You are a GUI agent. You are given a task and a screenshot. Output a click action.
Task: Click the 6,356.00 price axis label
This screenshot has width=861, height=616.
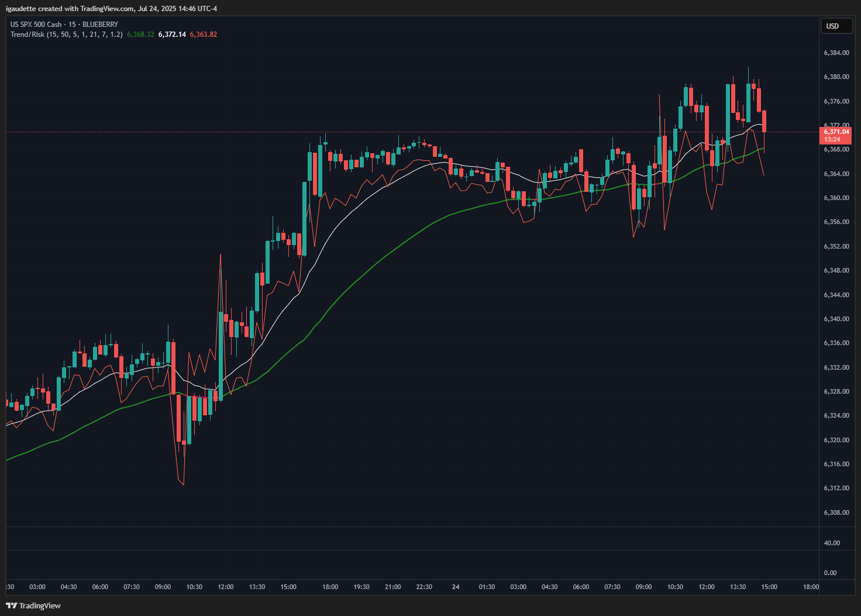click(836, 222)
